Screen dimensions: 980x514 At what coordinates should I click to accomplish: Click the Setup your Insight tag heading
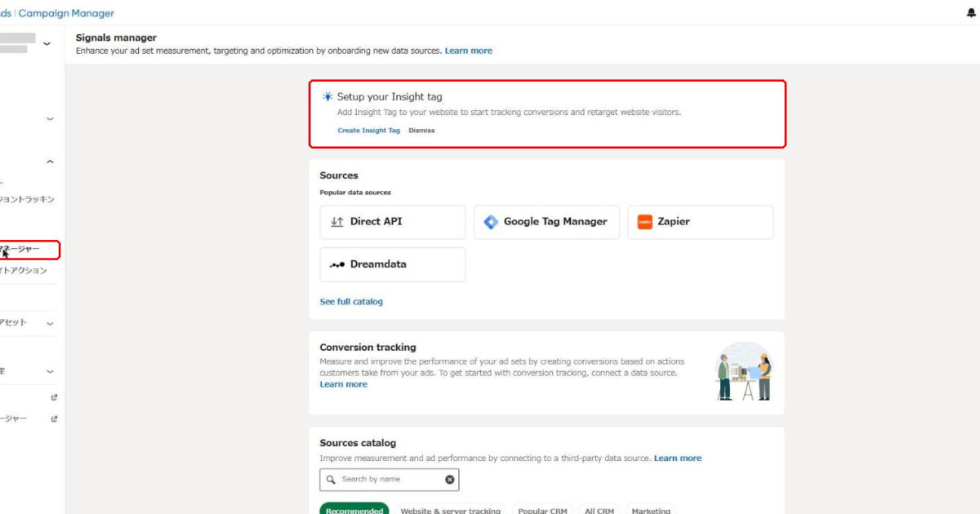pos(390,96)
